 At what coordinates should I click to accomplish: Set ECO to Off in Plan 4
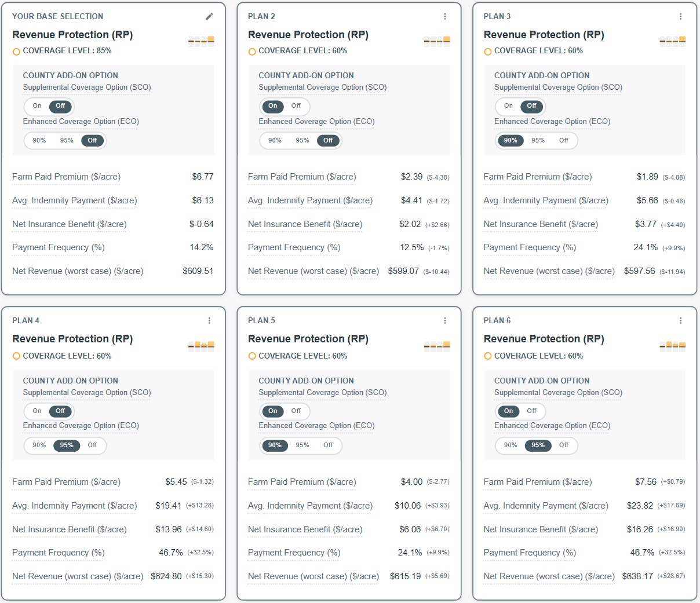click(x=92, y=445)
